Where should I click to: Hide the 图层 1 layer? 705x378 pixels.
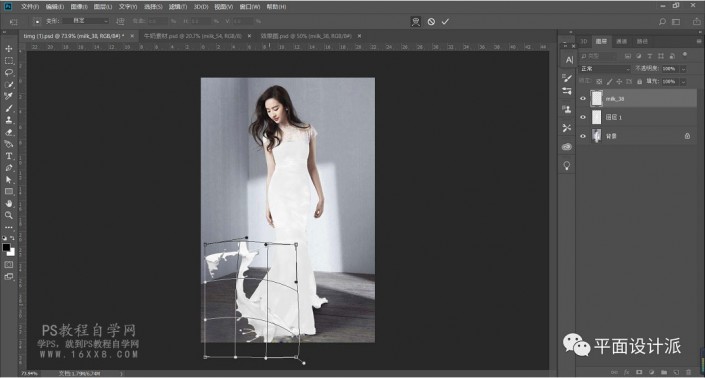pos(583,117)
